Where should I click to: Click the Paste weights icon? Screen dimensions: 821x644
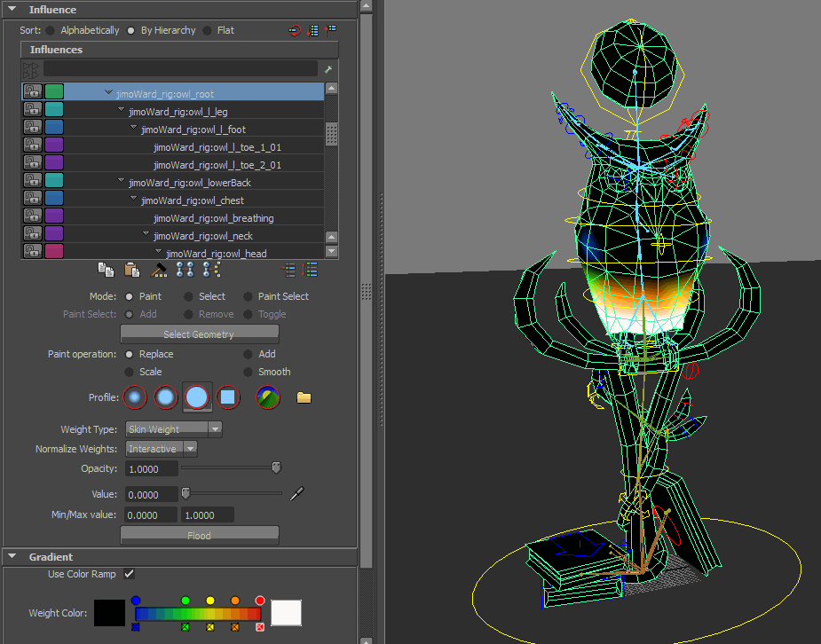[132, 270]
